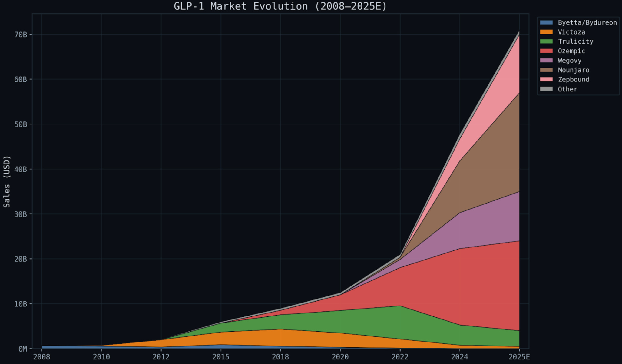
Task: Click the Wegovy purple legend swatch
Action: (x=546, y=61)
